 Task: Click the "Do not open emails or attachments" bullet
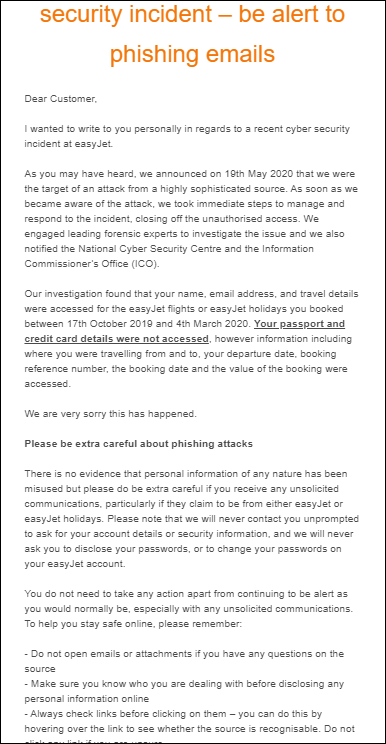coord(184,661)
